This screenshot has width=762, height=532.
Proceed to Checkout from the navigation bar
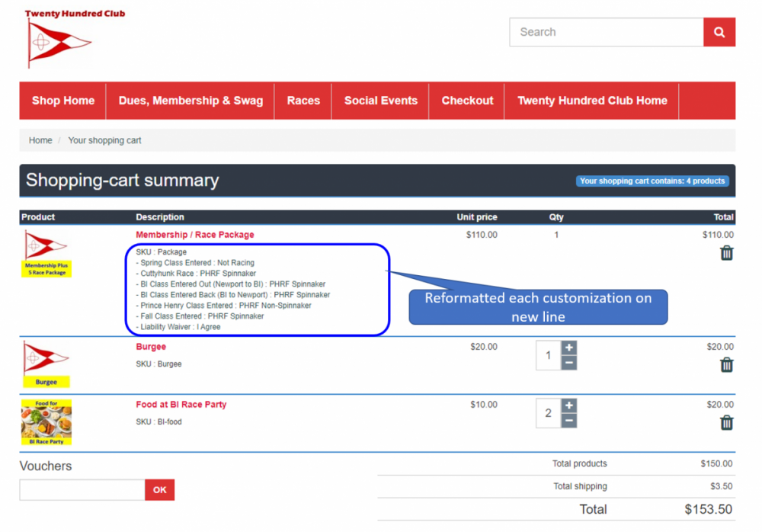point(467,101)
